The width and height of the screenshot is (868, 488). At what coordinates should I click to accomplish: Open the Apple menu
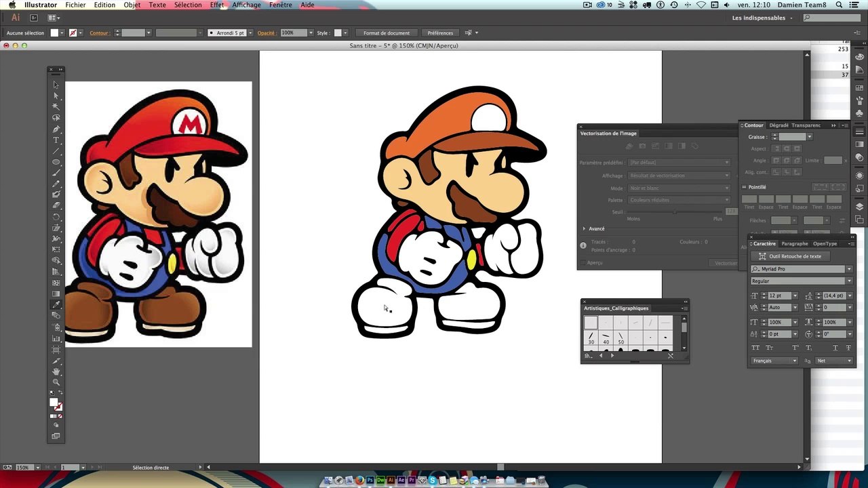[12, 5]
